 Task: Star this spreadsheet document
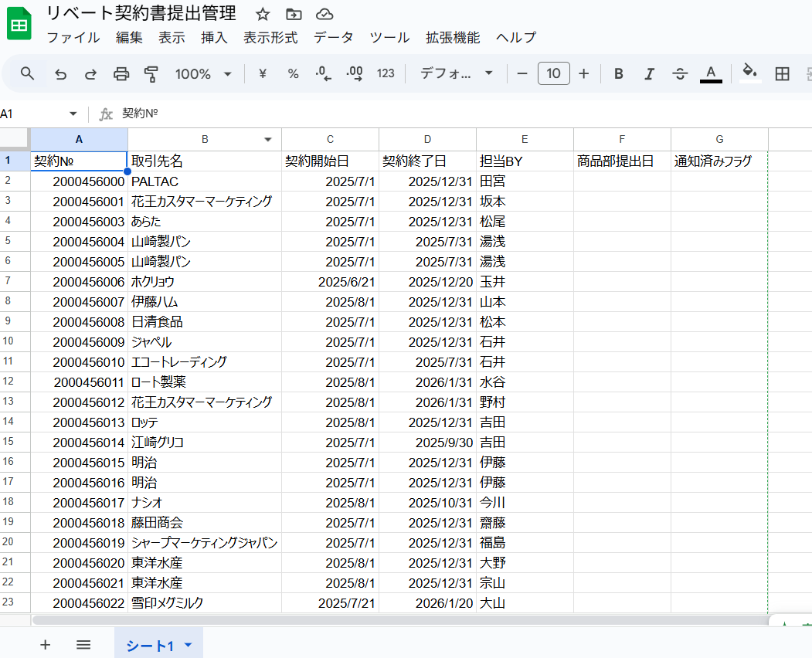(263, 15)
